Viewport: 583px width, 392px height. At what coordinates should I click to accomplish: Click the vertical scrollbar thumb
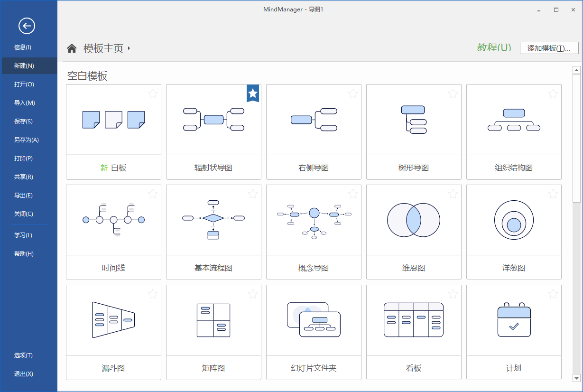pyautogui.click(x=577, y=138)
